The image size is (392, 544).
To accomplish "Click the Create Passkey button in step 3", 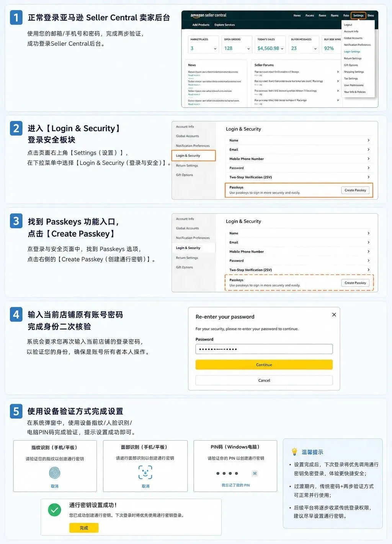I will point(355,283).
